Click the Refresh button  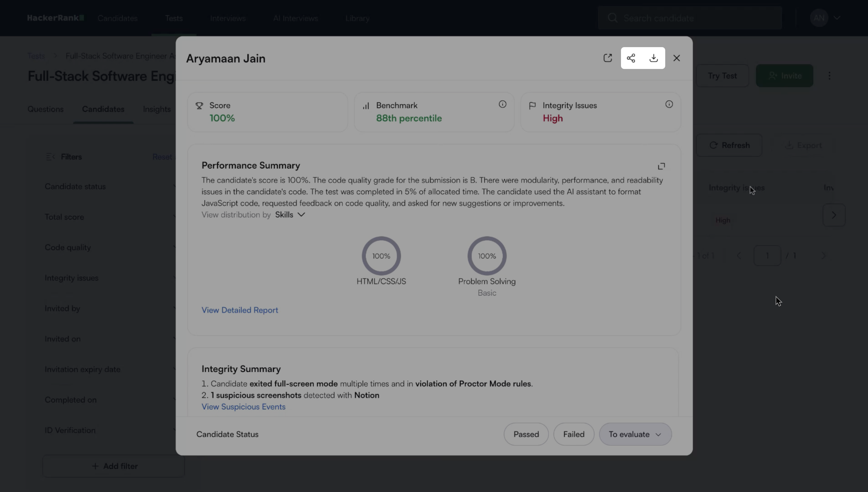click(729, 145)
